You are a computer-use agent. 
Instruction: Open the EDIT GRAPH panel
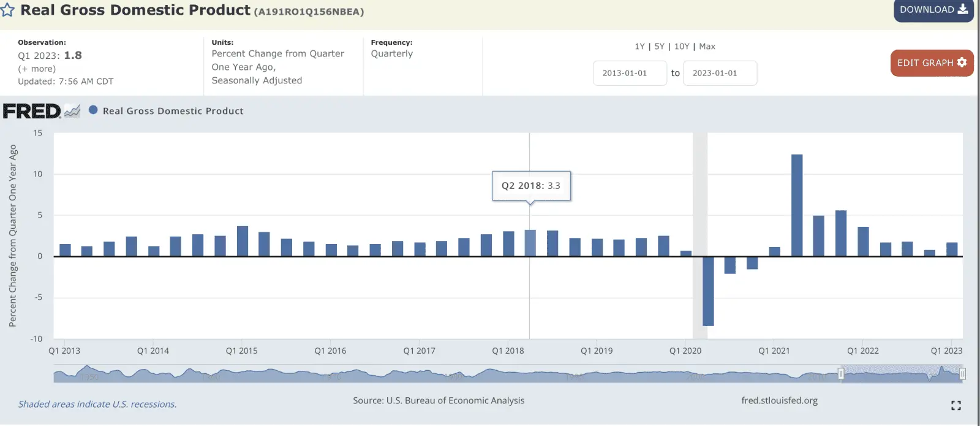931,63
